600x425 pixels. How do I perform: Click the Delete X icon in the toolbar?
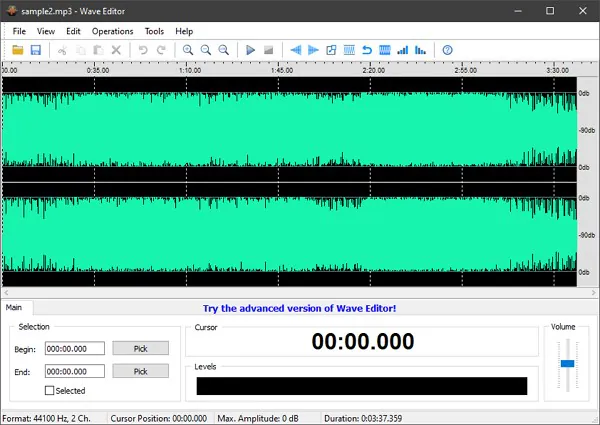[116, 50]
